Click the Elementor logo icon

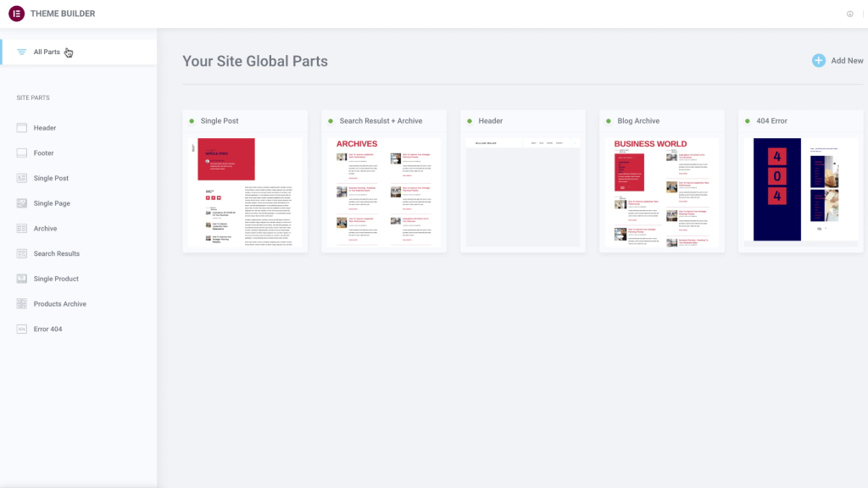pos(15,14)
